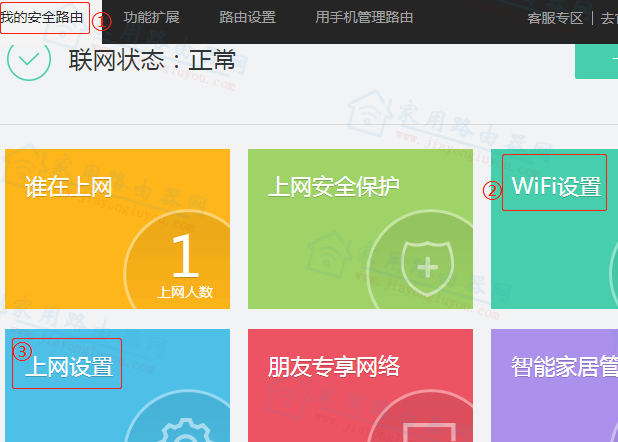Click the 联网状态：正常 status text
The height and width of the screenshot is (442, 618).
point(152,60)
